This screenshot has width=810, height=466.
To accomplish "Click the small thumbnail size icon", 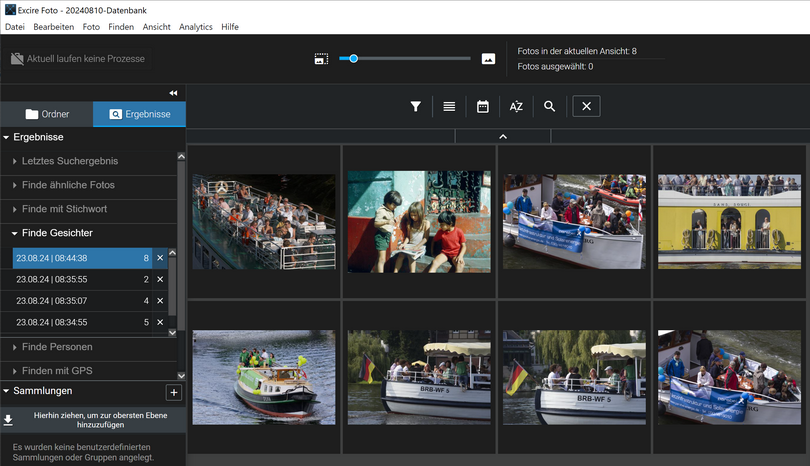I will pos(321,59).
